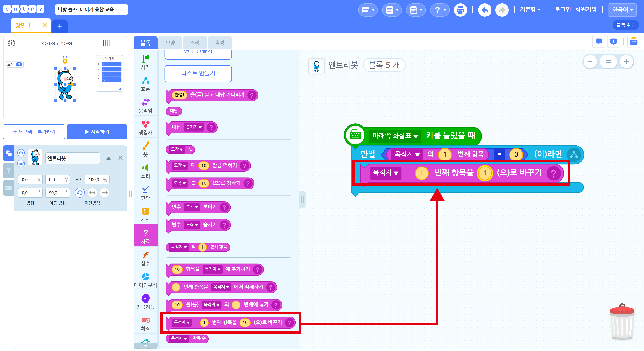Collapse the 엔트리봇 object properties
The width and height of the screenshot is (644, 351).
(x=108, y=158)
